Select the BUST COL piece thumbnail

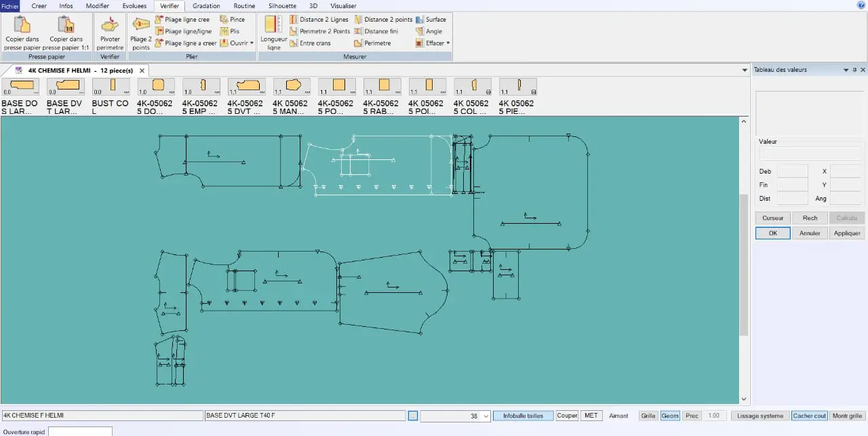110,96
